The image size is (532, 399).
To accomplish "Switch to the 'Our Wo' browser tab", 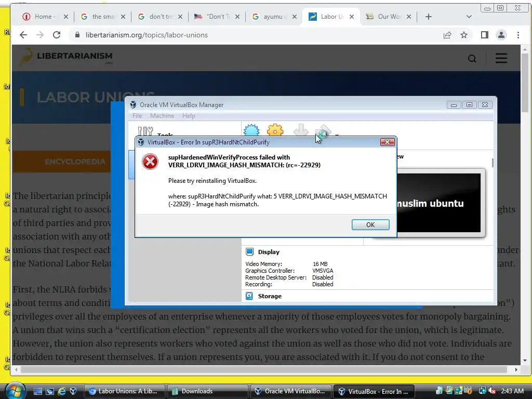I will [x=389, y=17].
